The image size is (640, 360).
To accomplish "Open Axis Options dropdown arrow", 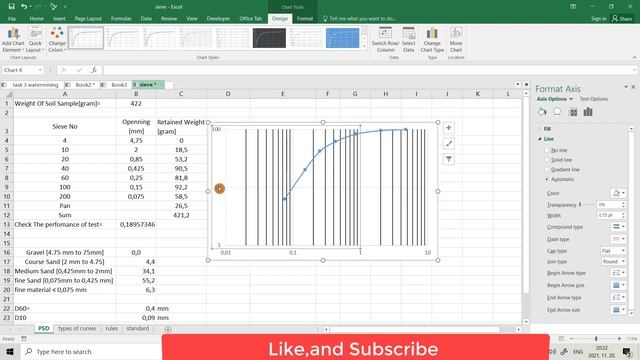I will click(x=571, y=99).
